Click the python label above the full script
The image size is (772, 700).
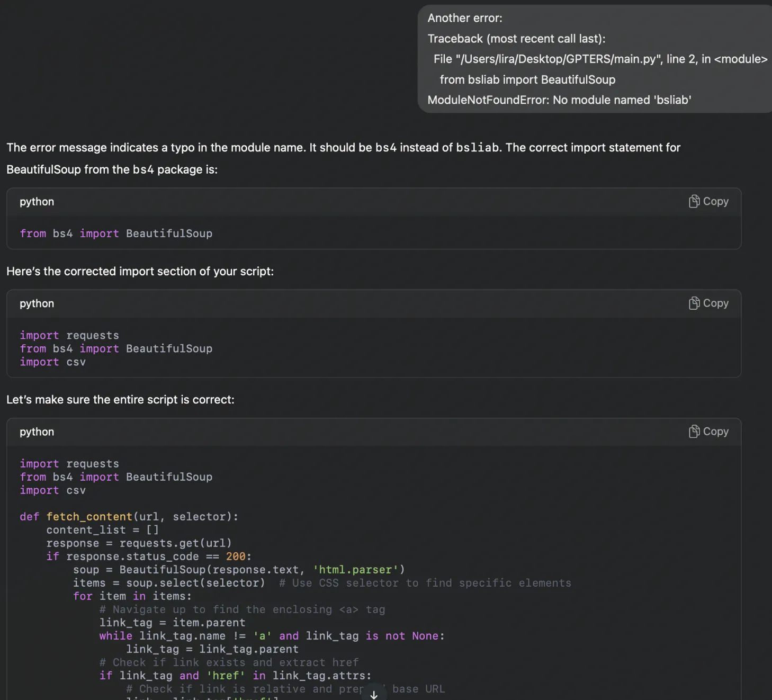(x=37, y=432)
